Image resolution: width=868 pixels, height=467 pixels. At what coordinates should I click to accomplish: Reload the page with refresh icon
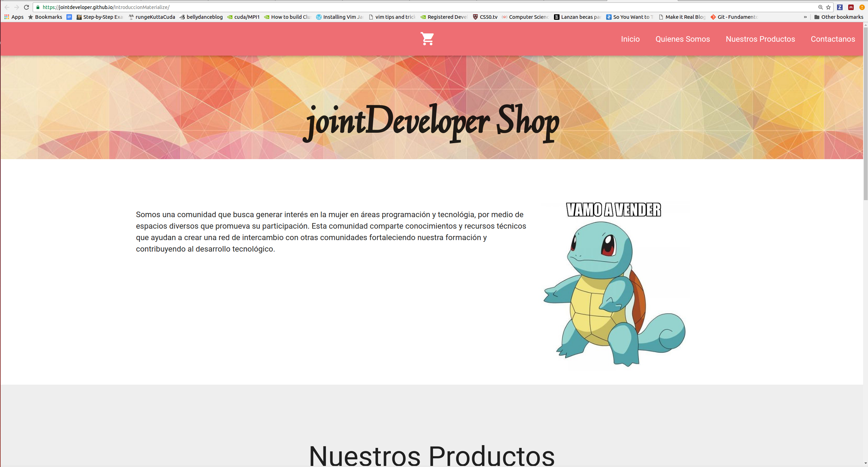[x=26, y=7]
